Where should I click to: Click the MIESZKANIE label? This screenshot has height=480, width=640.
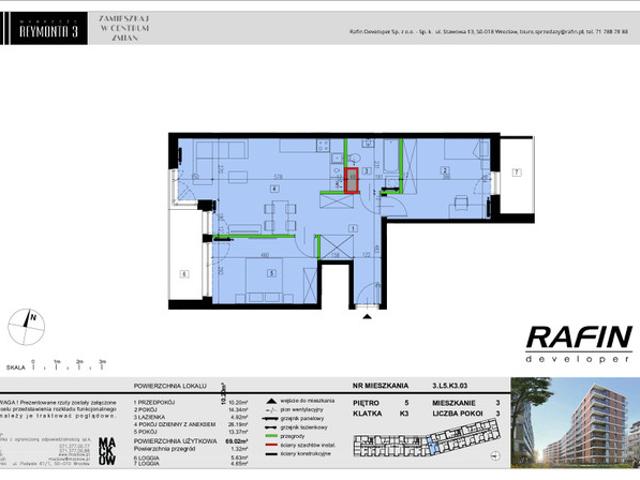tap(454, 403)
